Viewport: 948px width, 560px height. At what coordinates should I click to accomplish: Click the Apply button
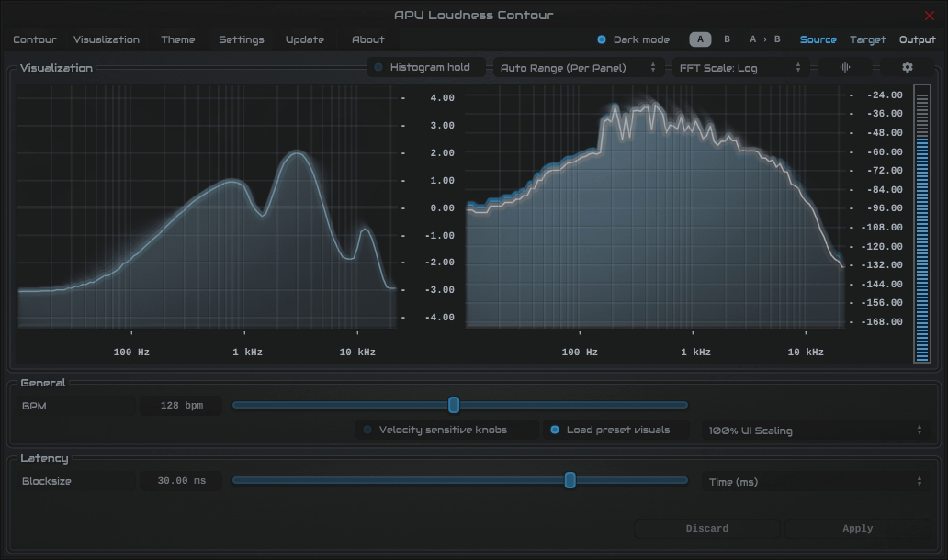point(857,529)
